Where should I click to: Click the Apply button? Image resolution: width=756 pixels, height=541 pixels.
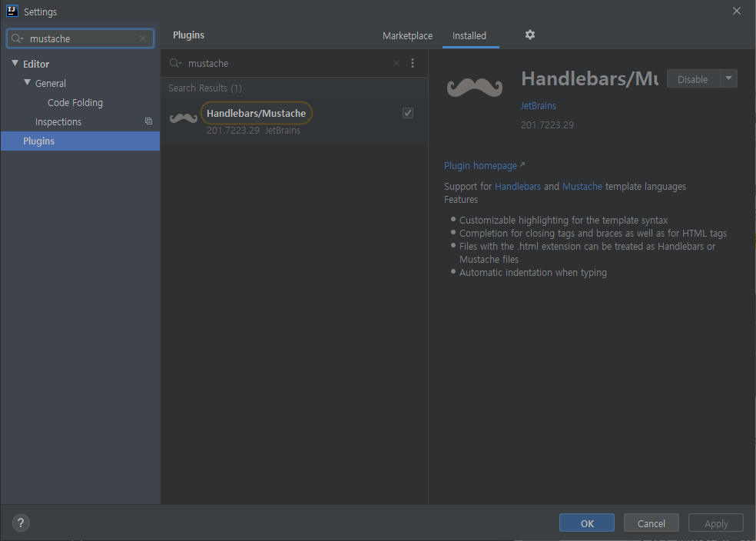point(716,523)
